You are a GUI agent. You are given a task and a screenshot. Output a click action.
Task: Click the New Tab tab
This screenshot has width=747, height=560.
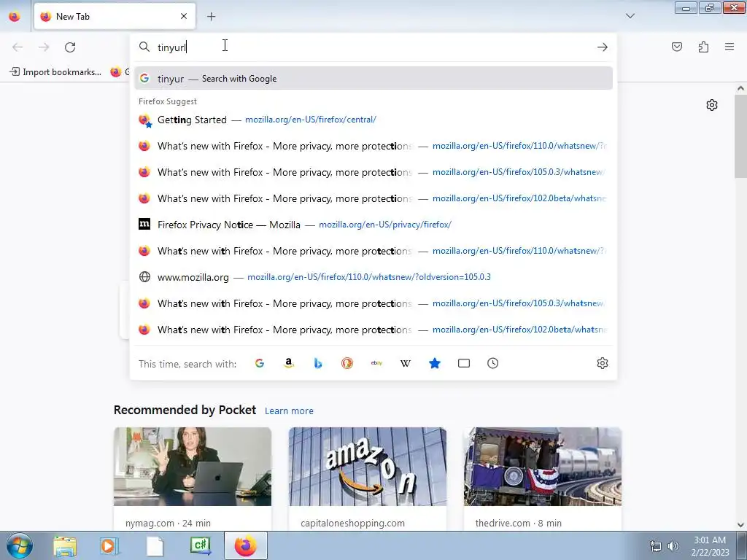click(x=115, y=17)
